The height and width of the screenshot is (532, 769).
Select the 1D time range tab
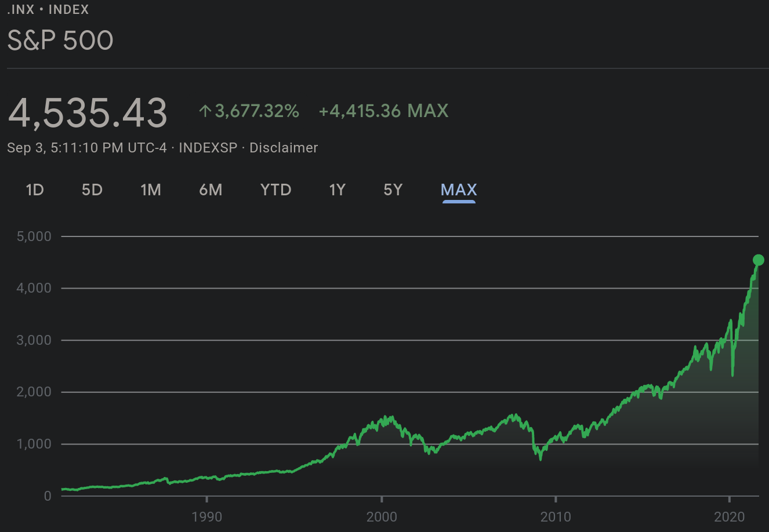35,190
